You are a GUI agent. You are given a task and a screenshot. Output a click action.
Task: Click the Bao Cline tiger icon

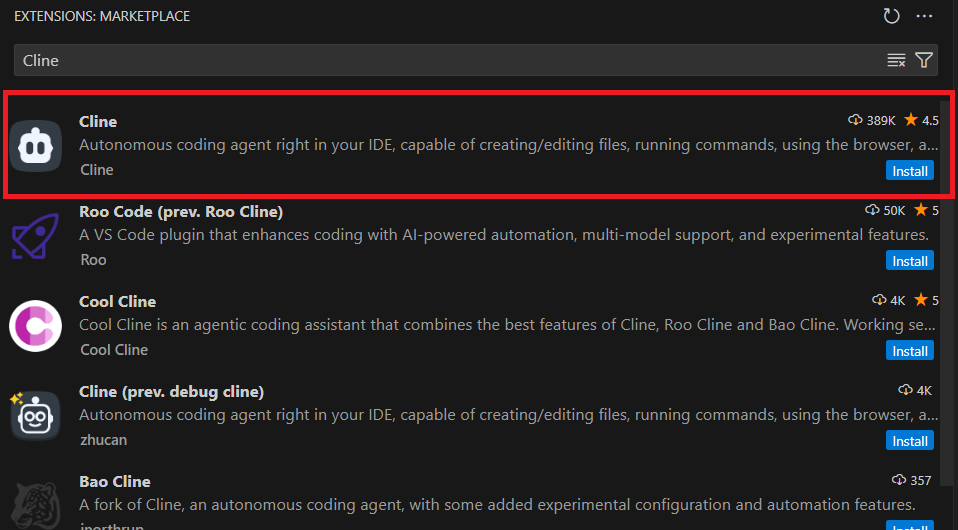[x=35, y=505]
